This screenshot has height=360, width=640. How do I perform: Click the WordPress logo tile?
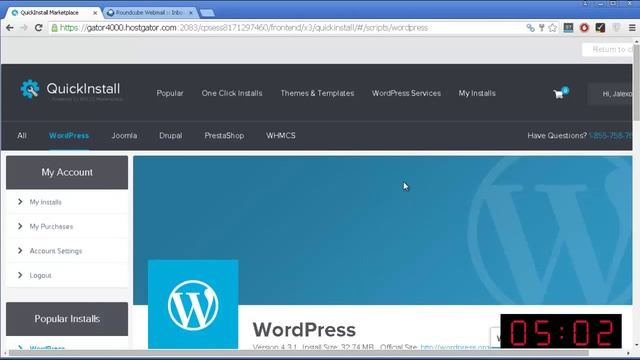point(193,304)
